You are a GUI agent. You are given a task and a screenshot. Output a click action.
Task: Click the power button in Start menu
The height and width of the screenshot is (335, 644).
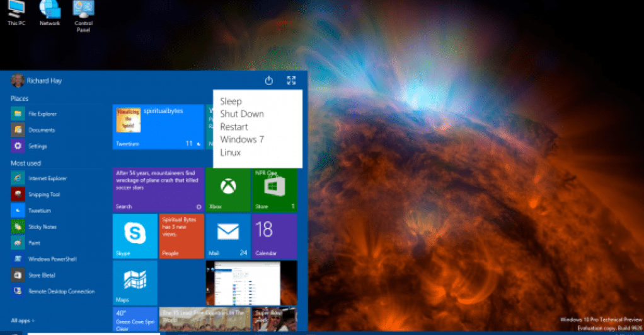(269, 81)
